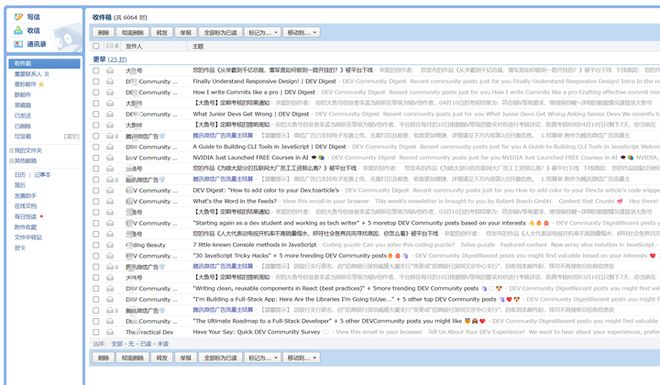
Task: Click envelope icon of 'Have Your Say' survey mail
Action: tap(110, 332)
